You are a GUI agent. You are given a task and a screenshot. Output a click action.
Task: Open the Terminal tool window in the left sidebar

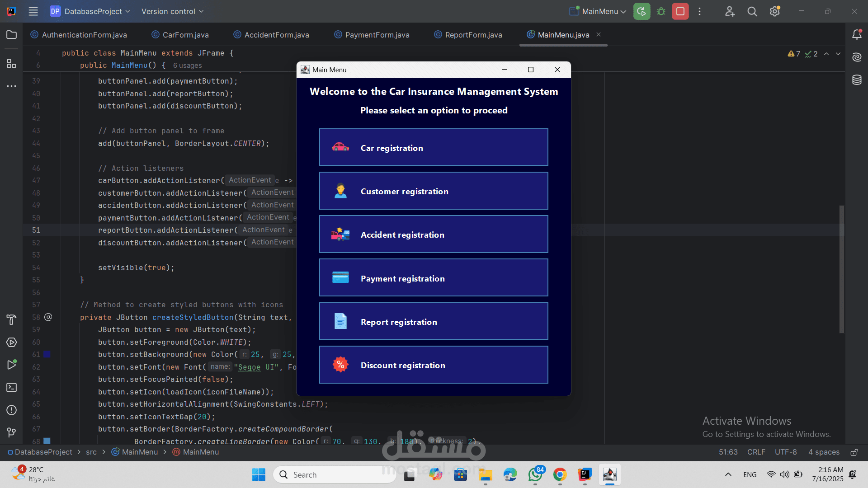click(12, 388)
